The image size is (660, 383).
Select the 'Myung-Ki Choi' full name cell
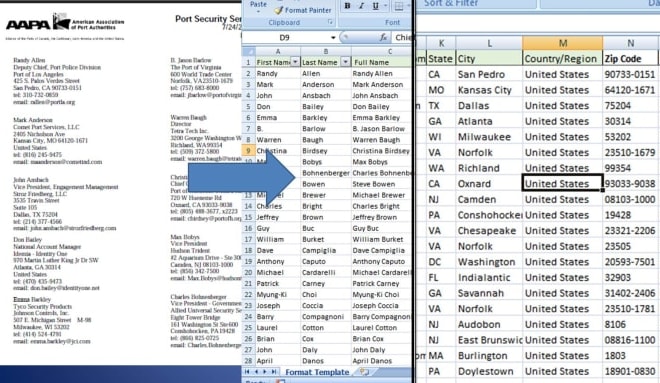382,294
